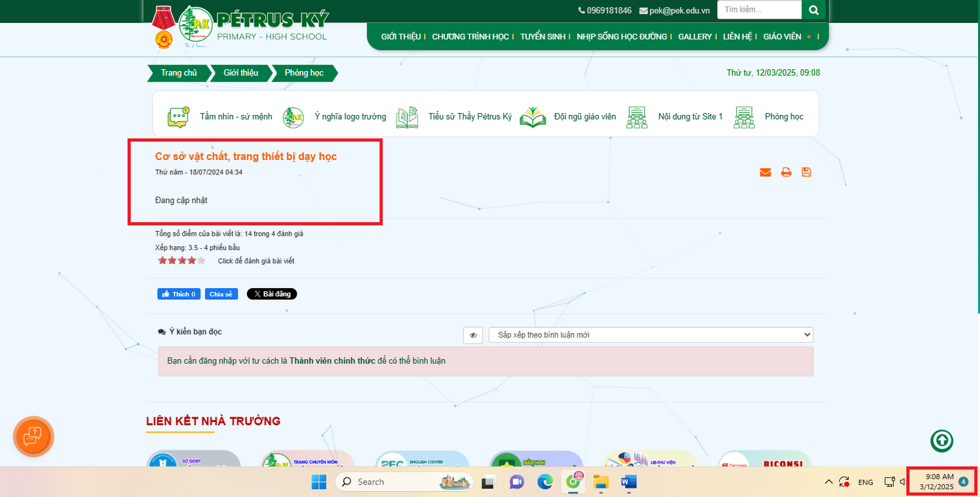Open the comment sort order dropdown
This screenshot has width=980, height=497.
tap(651, 335)
